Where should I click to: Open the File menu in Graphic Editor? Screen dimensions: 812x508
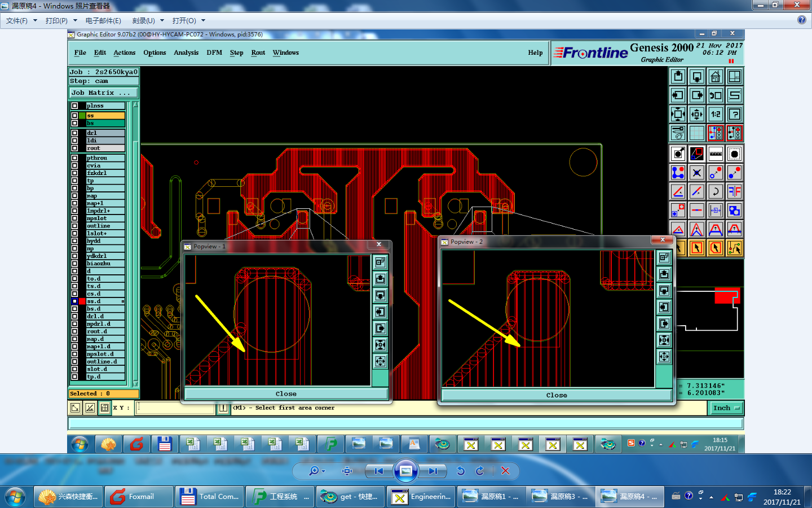80,52
